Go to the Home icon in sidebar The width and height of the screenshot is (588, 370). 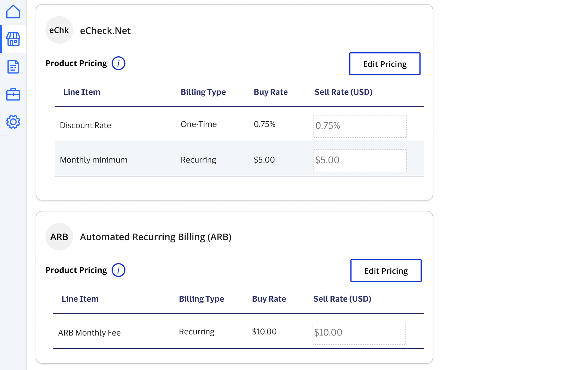click(13, 12)
